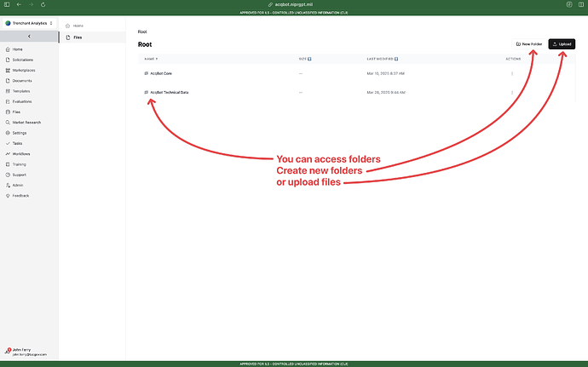
Task: Open the Marketplaces sidebar icon
Action: [x=8, y=71]
